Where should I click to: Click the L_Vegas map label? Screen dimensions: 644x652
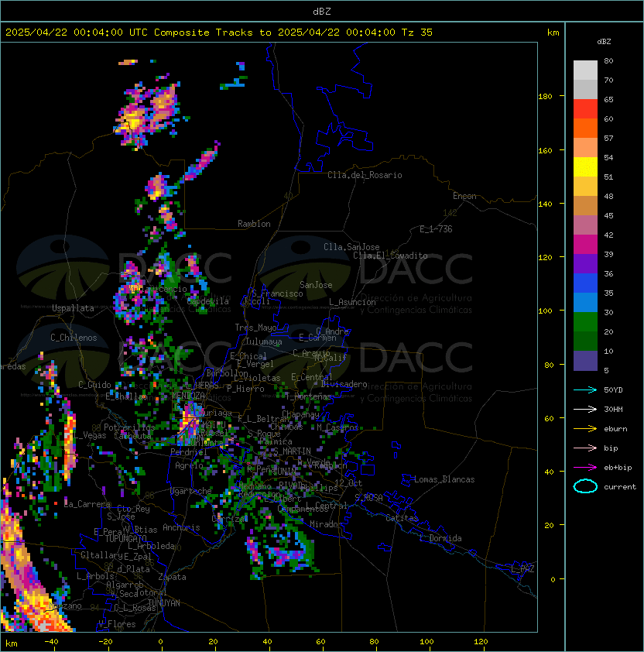coord(91,435)
